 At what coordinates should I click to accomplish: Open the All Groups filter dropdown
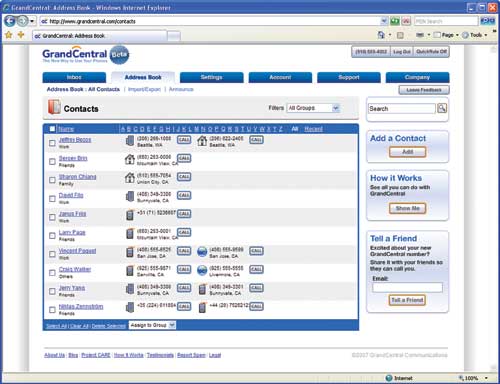tap(313, 108)
